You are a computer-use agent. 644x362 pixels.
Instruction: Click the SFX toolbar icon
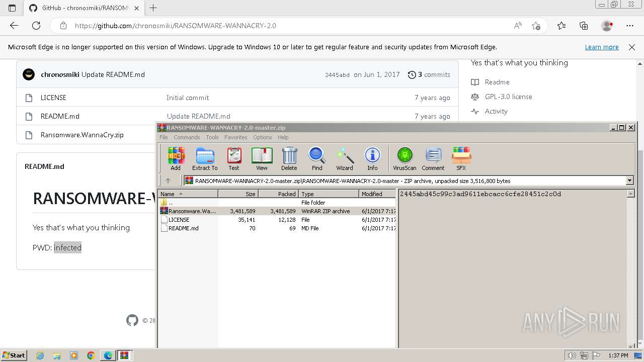[x=461, y=159]
